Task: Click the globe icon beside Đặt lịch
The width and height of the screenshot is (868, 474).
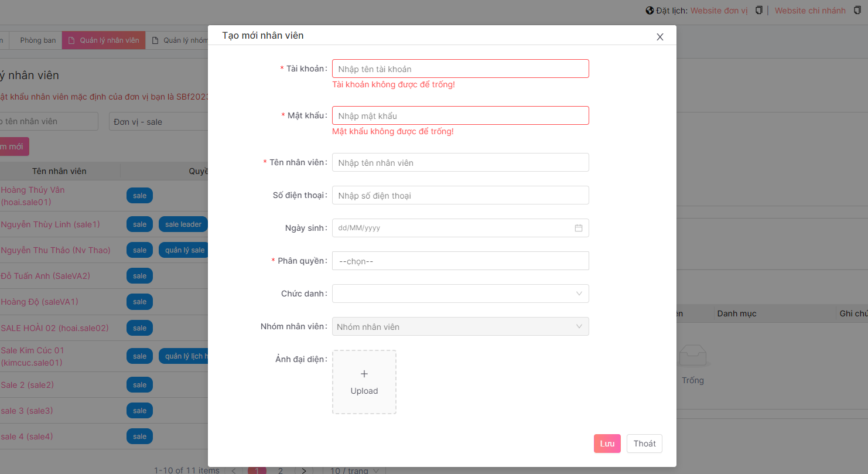Action: click(x=650, y=11)
